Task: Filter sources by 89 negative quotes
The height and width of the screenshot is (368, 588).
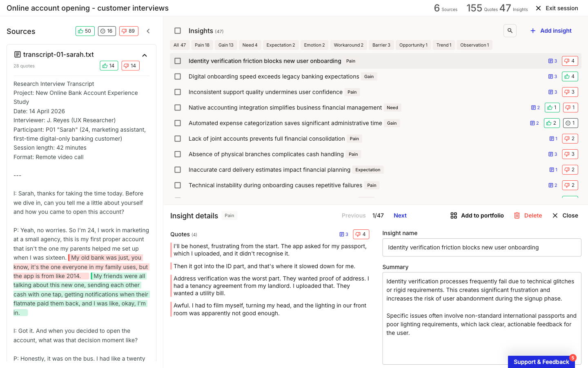Action: pyautogui.click(x=129, y=31)
